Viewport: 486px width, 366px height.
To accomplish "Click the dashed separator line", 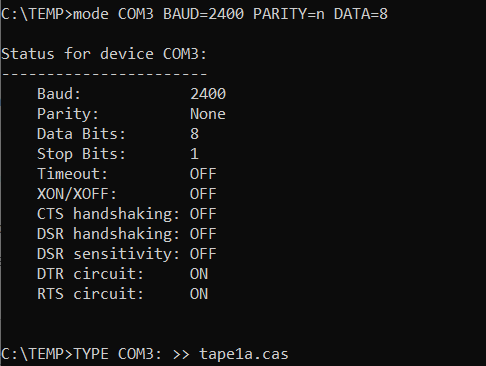I will tap(104, 74).
